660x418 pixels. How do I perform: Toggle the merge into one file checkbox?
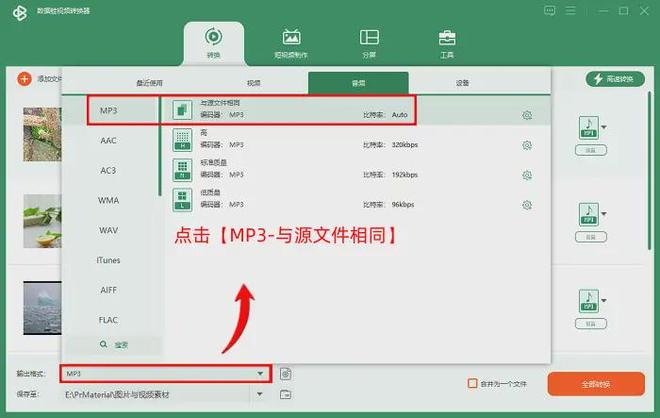pyautogui.click(x=473, y=383)
